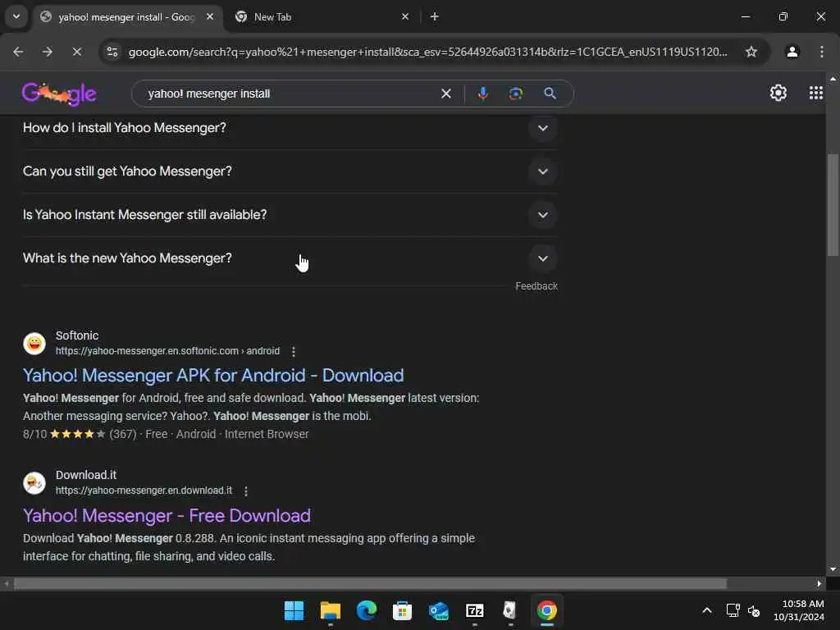Image resolution: width=840 pixels, height=630 pixels.
Task: Click the Download.it URL text
Action: pyautogui.click(x=144, y=491)
